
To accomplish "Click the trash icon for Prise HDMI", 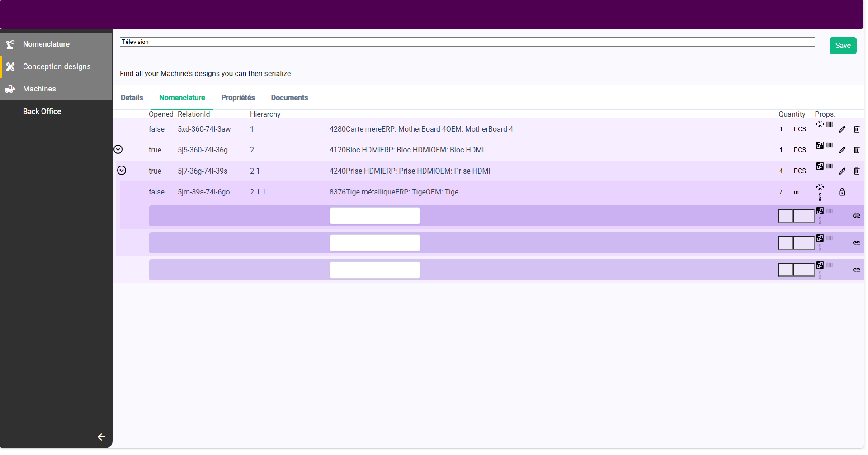I will pyautogui.click(x=856, y=171).
